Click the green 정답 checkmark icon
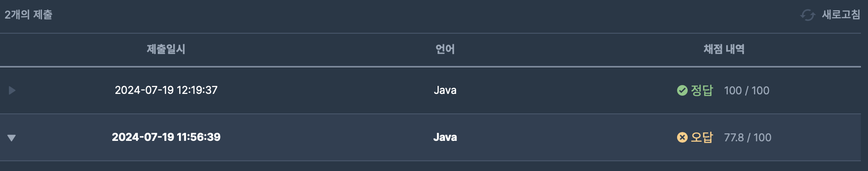This screenshot has height=171, width=868. (682, 90)
